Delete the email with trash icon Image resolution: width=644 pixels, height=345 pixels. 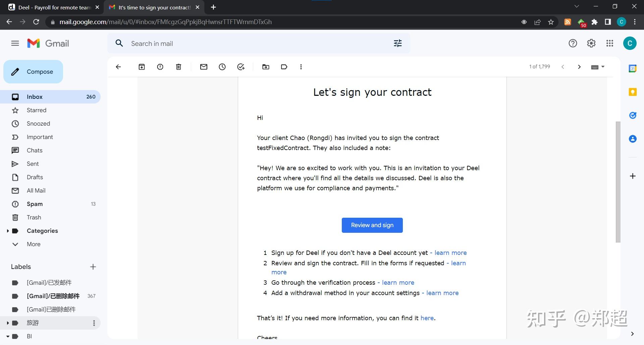(178, 67)
